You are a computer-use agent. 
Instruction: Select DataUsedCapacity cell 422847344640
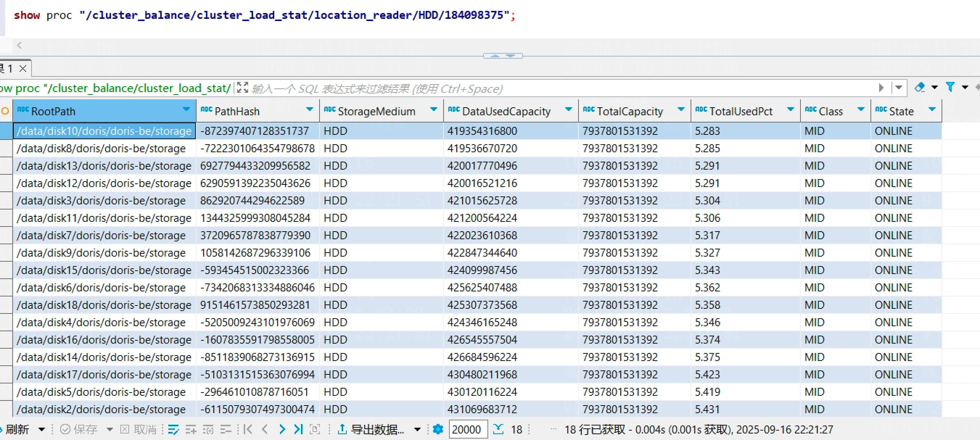click(x=511, y=253)
